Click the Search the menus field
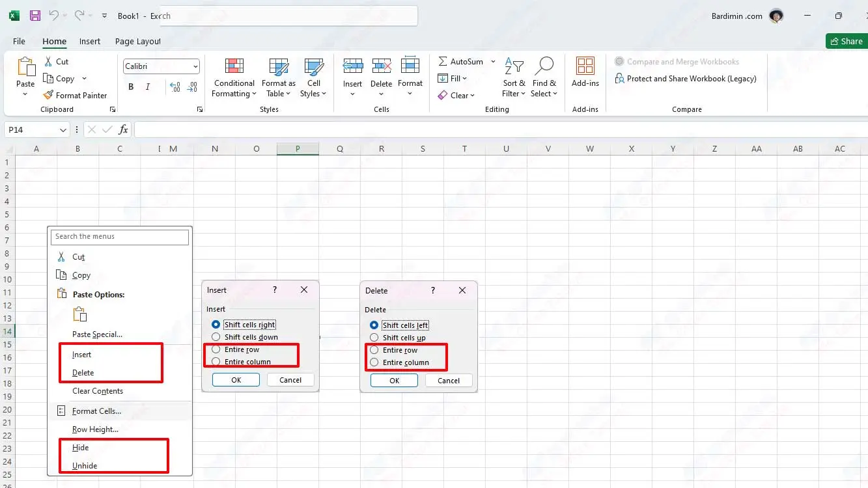 coord(120,237)
